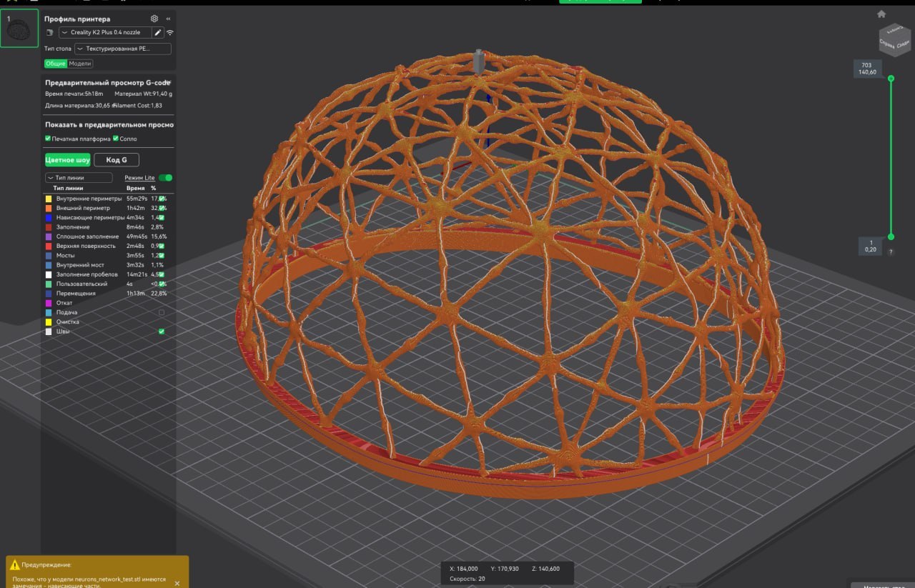Collapse the left panel with double chevron
Image resolution: width=915 pixels, height=588 pixels.
168,19
